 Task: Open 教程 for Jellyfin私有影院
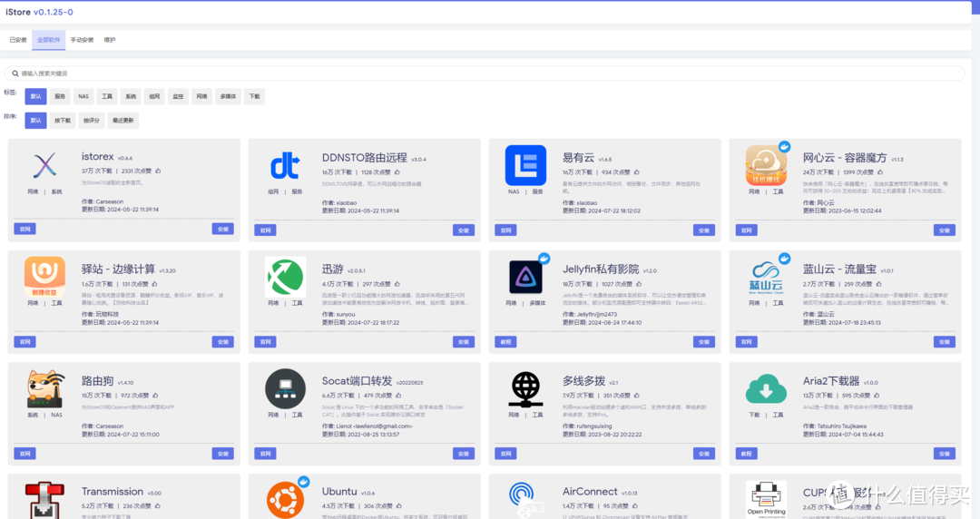505,342
